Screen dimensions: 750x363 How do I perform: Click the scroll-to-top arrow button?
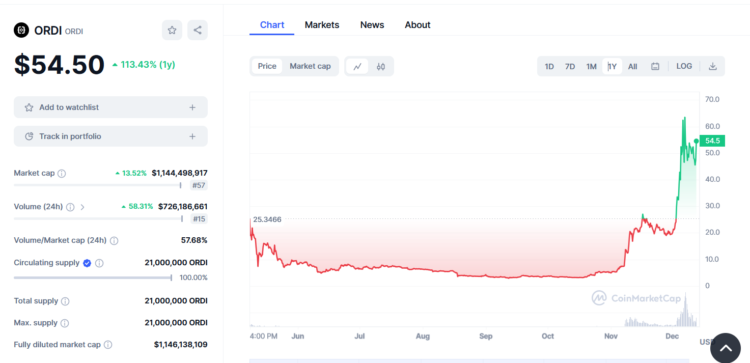(x=725, y=348)
